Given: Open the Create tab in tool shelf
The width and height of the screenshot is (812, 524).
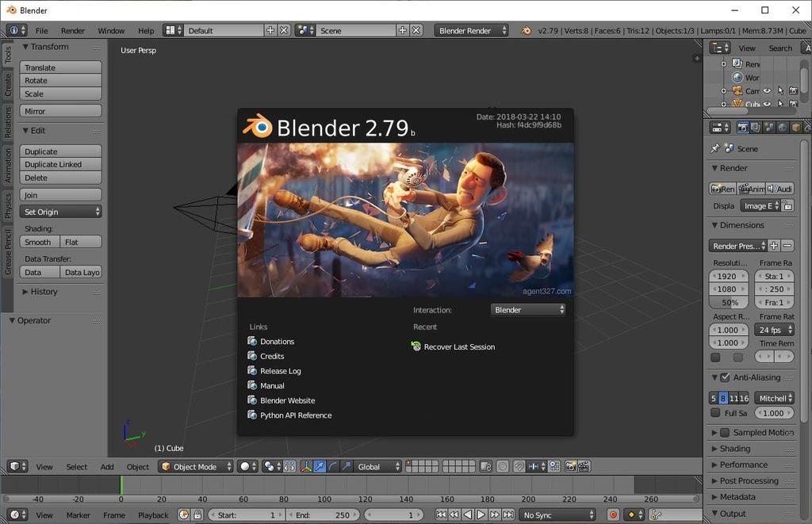Looking at the screenshot, I should 8,84.
